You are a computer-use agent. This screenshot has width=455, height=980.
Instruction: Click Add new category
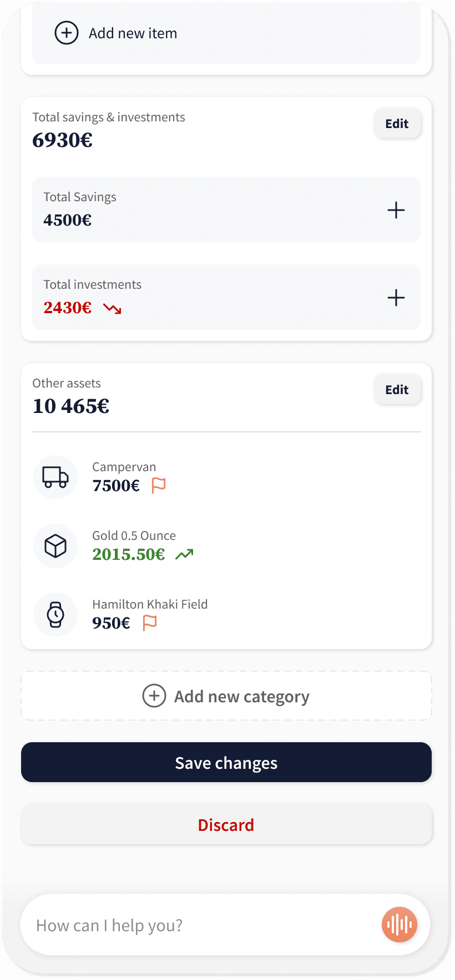coord(226,696)
